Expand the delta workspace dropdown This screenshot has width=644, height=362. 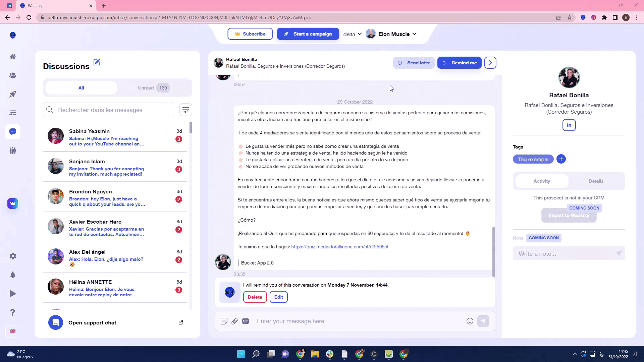tap(353, 34)
